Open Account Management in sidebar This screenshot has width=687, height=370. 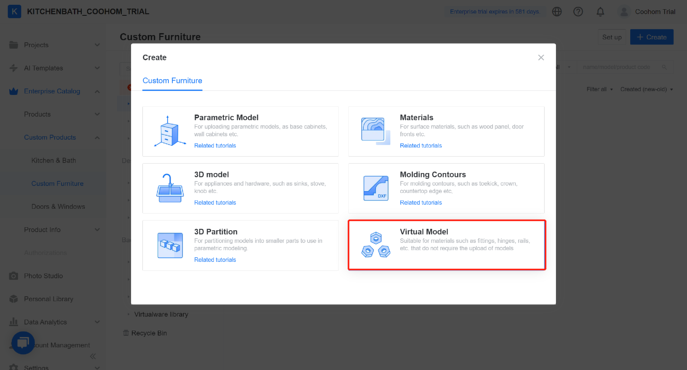coord(62,345)
